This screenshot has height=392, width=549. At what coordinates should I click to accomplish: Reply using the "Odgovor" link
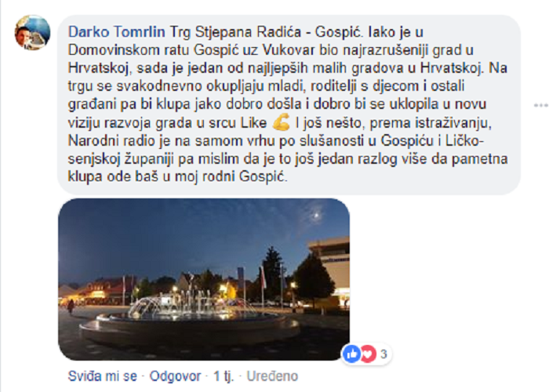[175, 376]
